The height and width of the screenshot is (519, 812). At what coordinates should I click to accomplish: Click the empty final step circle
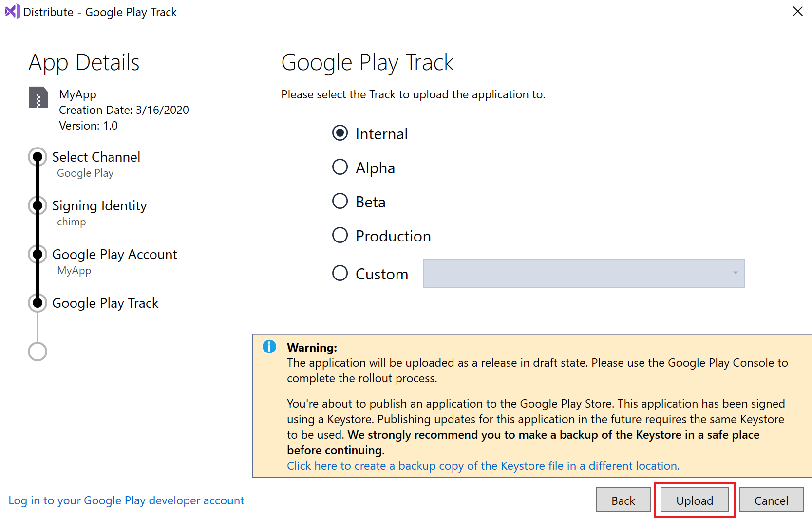(x=38, y=352)
